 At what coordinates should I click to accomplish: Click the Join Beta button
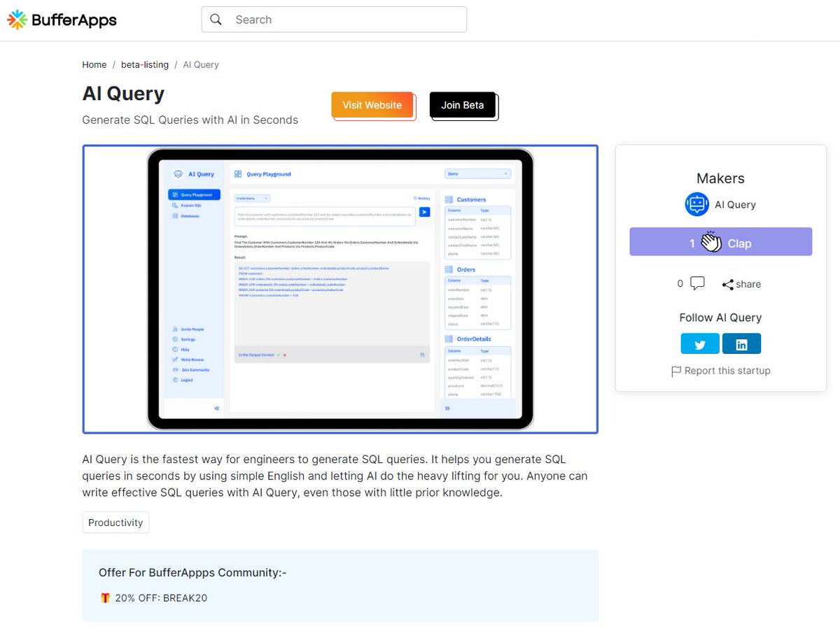pyautogui.click(x=463, y=105)
